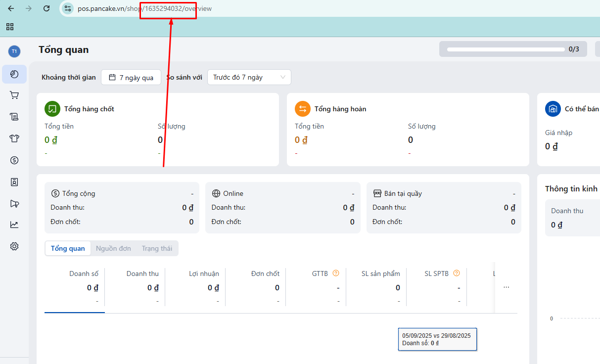Image resolution: width=600 pixels, height=364 pixels.
Task: Click the 0/3 onboarding progress bar
Action: (x=513, y=49)
